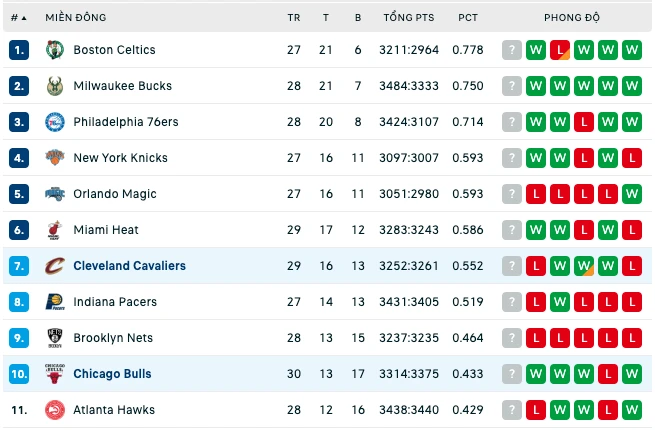Image resolution: width=655 pixels, height=430 pixels.
Task: Click the Atlanta Hawks logo
Action: click(x=55, y=410)
